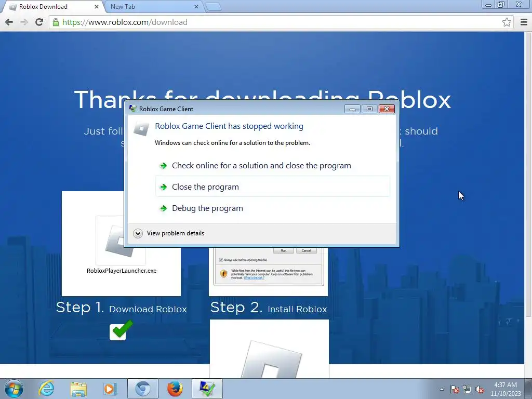Reload the Roblox download page
The image size is (532, 399).
[x=39, y=22]
